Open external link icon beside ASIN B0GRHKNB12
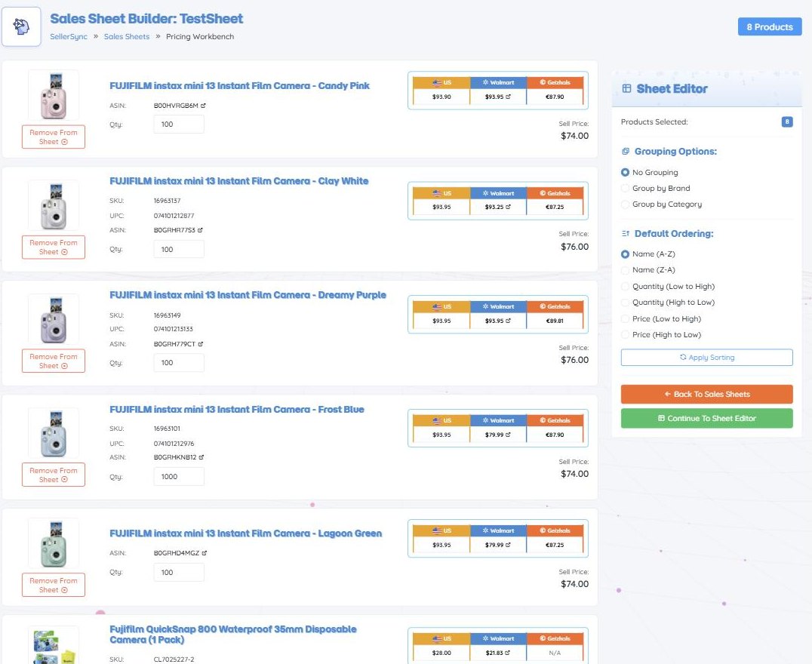This screenshot has height=664, width=812. coord(201,457)
